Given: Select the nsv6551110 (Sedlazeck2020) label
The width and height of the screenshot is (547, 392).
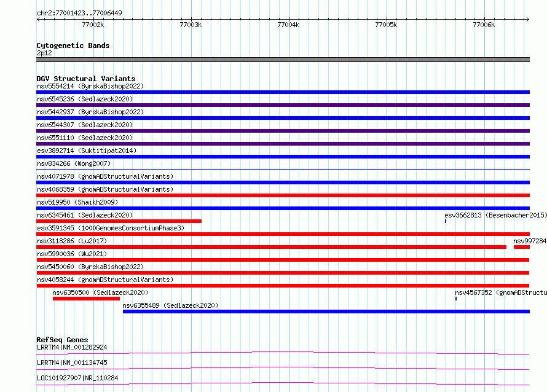Looking at the screenshot, I should 85,138.
